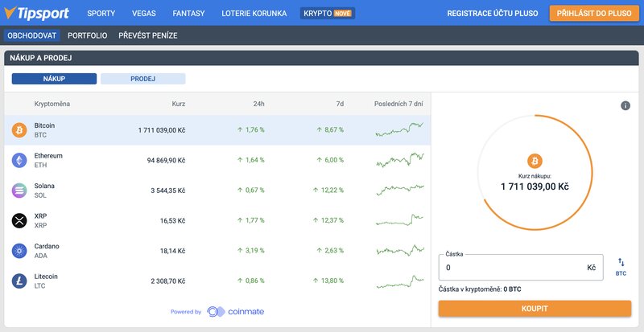Select the Bitcoin BTC name
The image size is (644, 332).
click(44, 130)
